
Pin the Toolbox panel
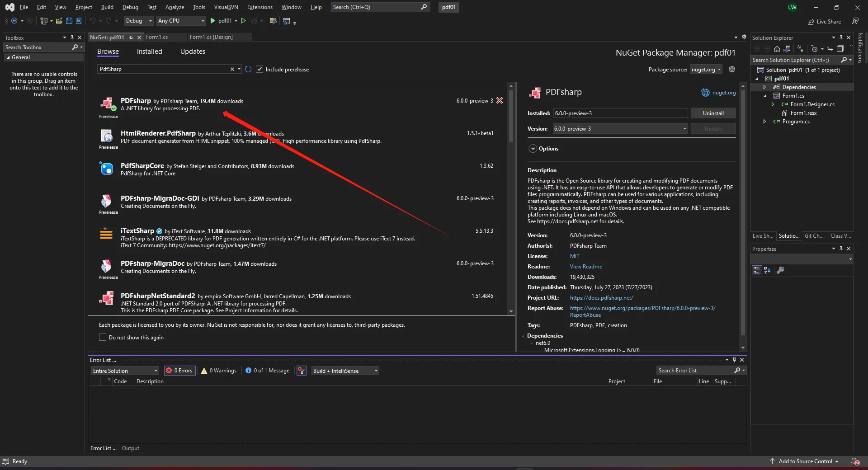point(72,38)
